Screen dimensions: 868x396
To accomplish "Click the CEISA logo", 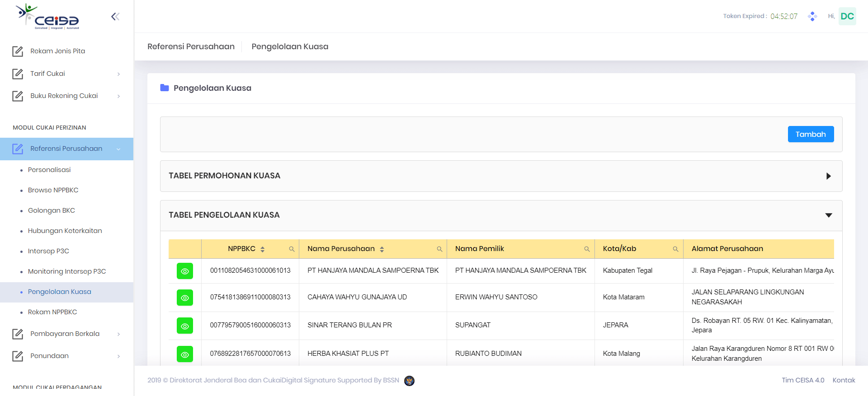I will pyautogui.click(x=47, y=17).
